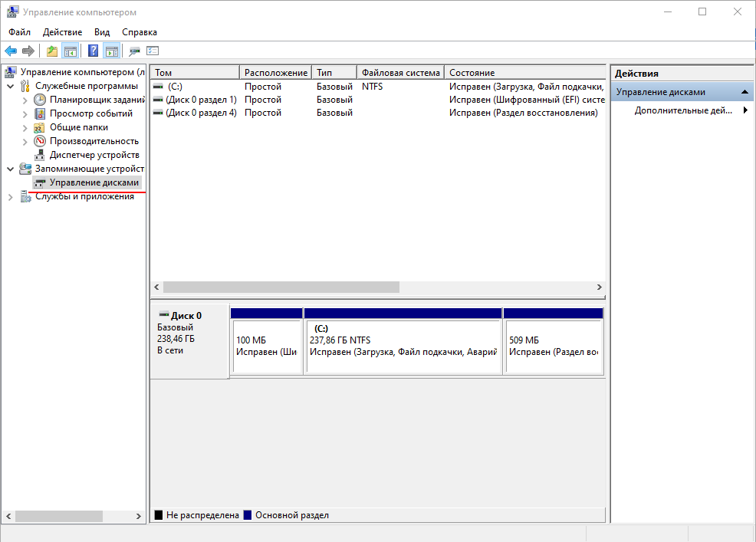Click the Диск 0 disk icon in the graphical view
Viewport: 756px width, 542px height.
pos(164,314)
